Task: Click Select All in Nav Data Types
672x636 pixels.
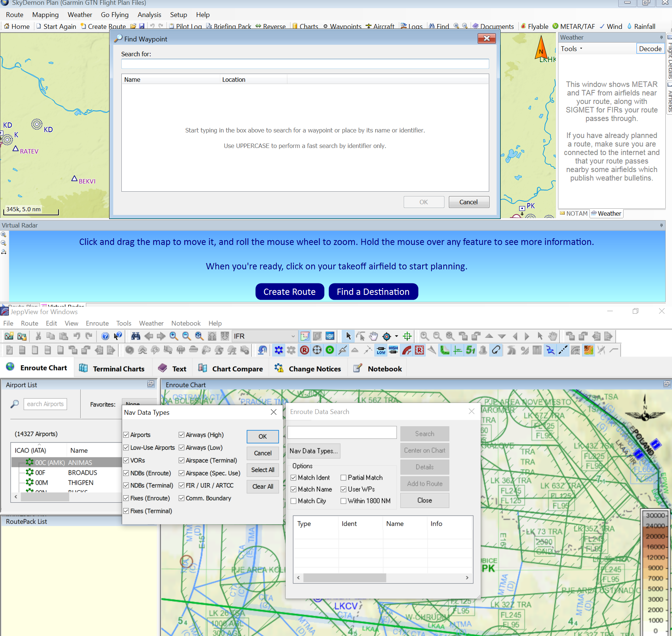Action: pos(263,470)
